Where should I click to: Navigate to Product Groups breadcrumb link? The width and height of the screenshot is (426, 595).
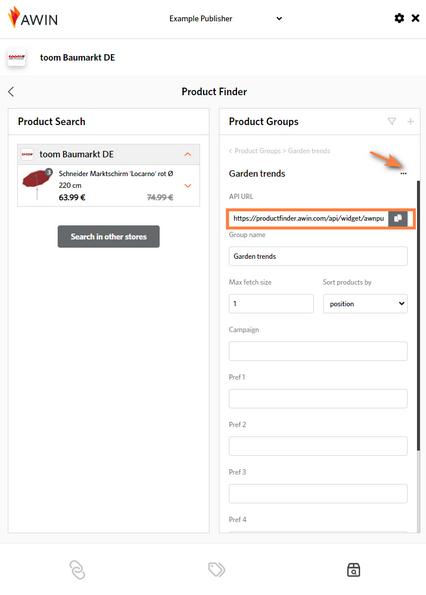pos(258,151)
